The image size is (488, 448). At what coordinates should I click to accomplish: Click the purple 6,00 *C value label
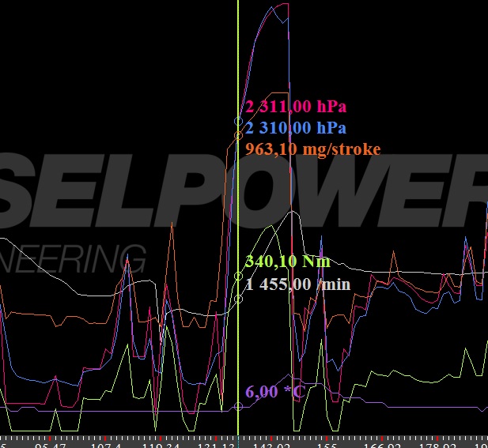(275, 391)
